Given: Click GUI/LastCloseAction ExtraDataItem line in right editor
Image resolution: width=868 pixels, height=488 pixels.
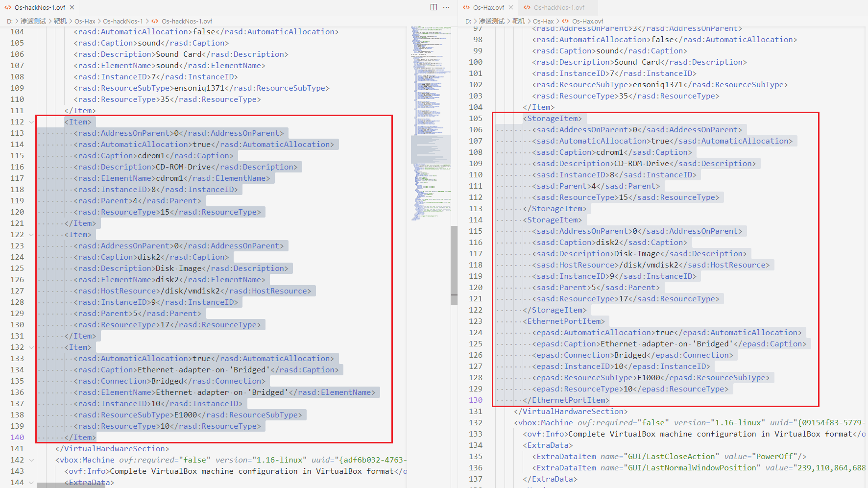Looking at the screenshot, I should [669, 457].
